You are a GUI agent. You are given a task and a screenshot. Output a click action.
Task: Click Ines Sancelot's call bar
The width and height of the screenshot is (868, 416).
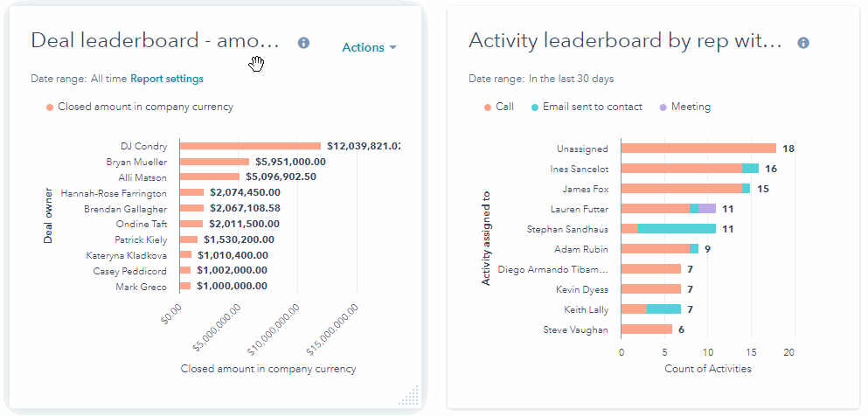681,169
